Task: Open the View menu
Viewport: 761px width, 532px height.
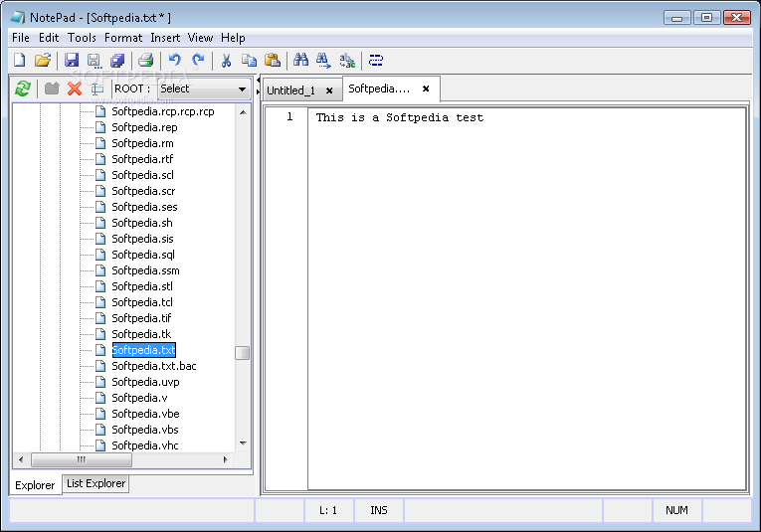Action: pos(200,38)
